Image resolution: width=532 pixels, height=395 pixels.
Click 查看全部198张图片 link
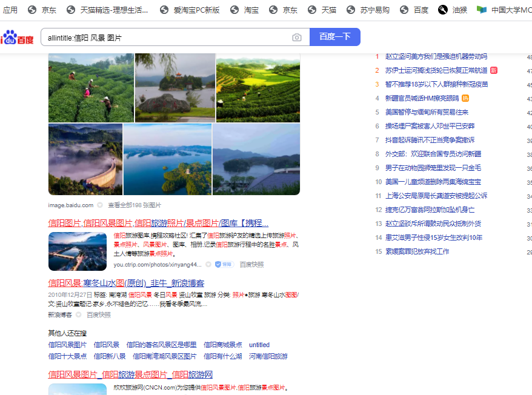tap(135, 205)
